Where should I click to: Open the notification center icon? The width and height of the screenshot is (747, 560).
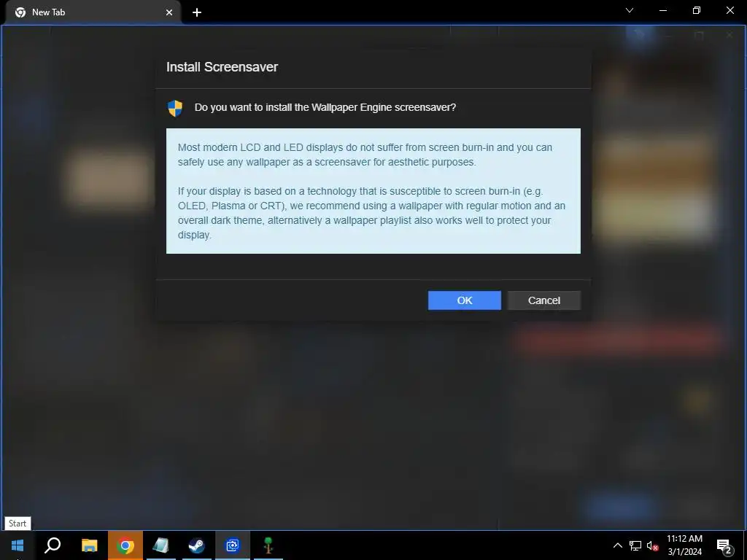pos(724,545)
